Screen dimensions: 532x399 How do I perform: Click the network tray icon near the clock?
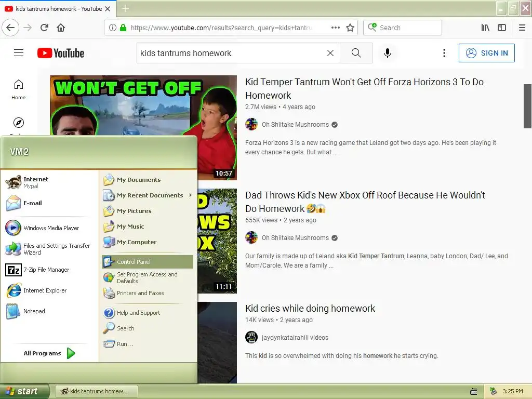(x=494, y=392)
